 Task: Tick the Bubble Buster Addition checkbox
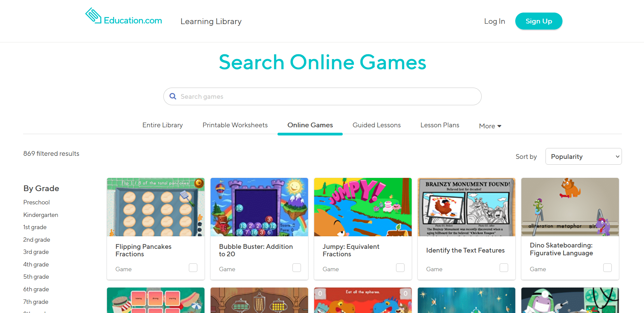297,268
